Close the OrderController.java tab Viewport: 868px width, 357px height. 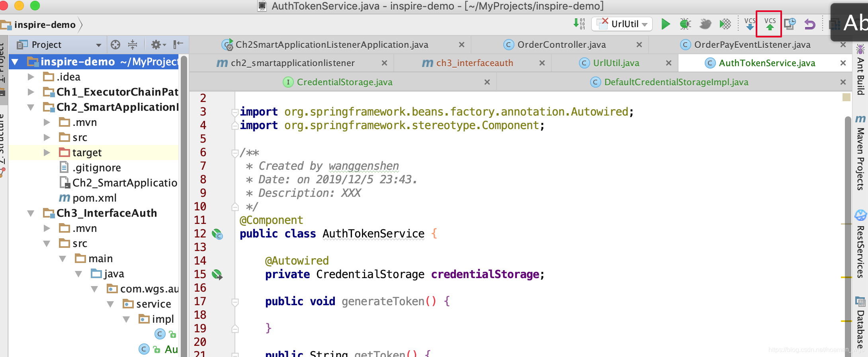[x=639, y=45]
